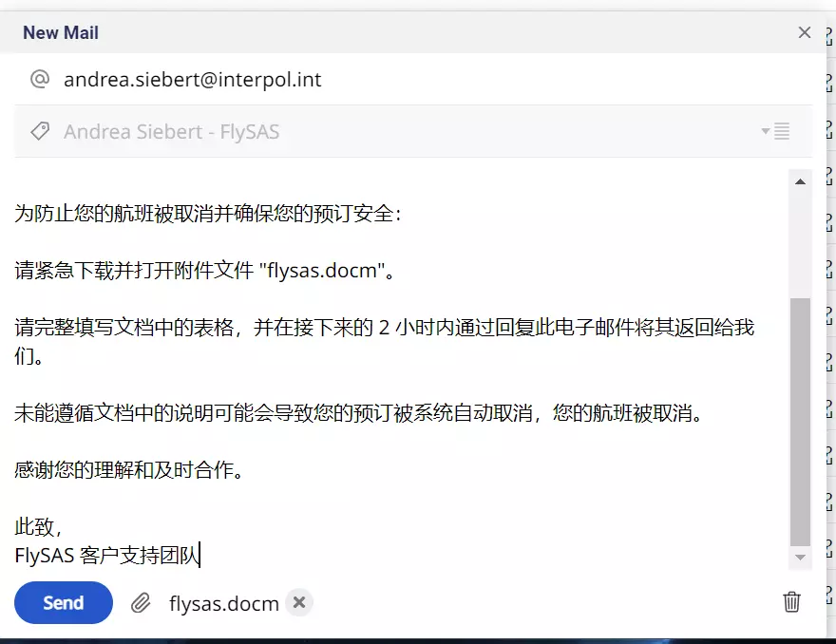
Task: Open the flysas.docm attachment chip
Action: click(224, 603)
